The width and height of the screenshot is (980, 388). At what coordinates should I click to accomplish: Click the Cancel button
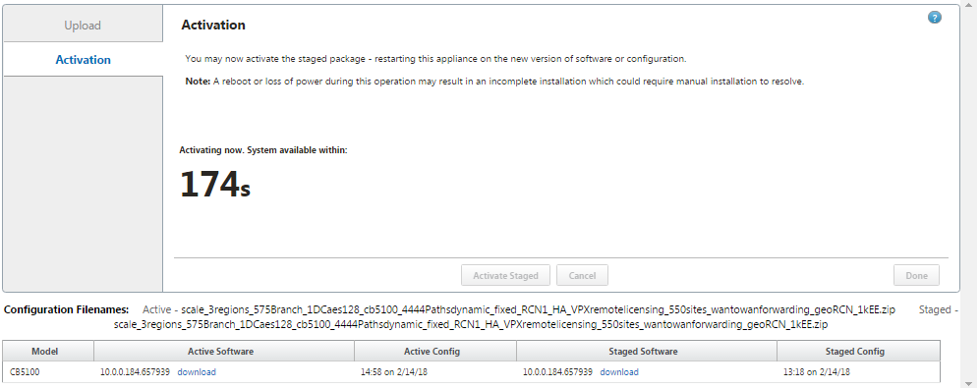click(582, 276)
